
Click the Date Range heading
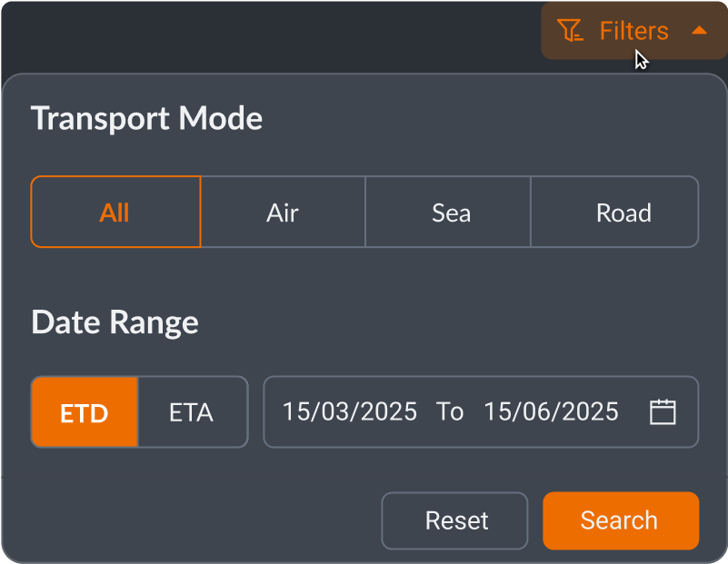pos(115,322)
